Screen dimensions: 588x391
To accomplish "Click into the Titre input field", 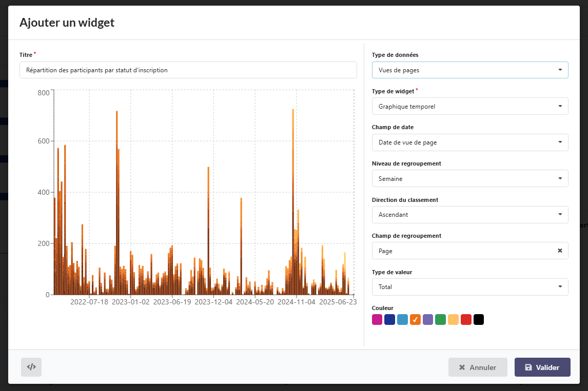I will 188,70.
